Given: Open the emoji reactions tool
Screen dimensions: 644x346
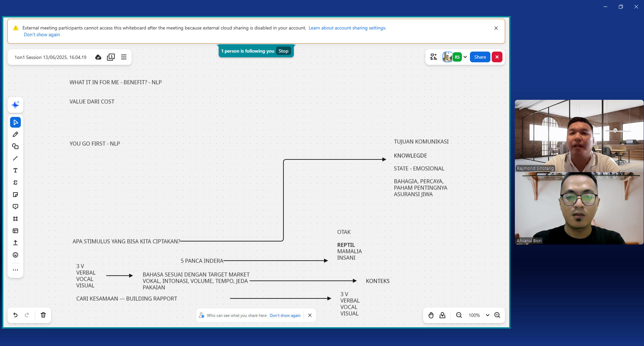Looking at the screenshot, I should (x=15, y=255).
